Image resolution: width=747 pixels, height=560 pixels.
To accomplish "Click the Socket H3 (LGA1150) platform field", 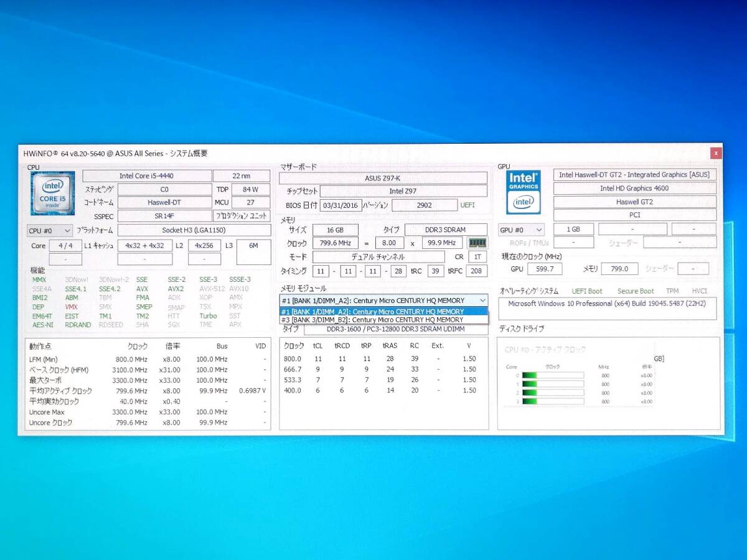I will click(x=194, y=230).
